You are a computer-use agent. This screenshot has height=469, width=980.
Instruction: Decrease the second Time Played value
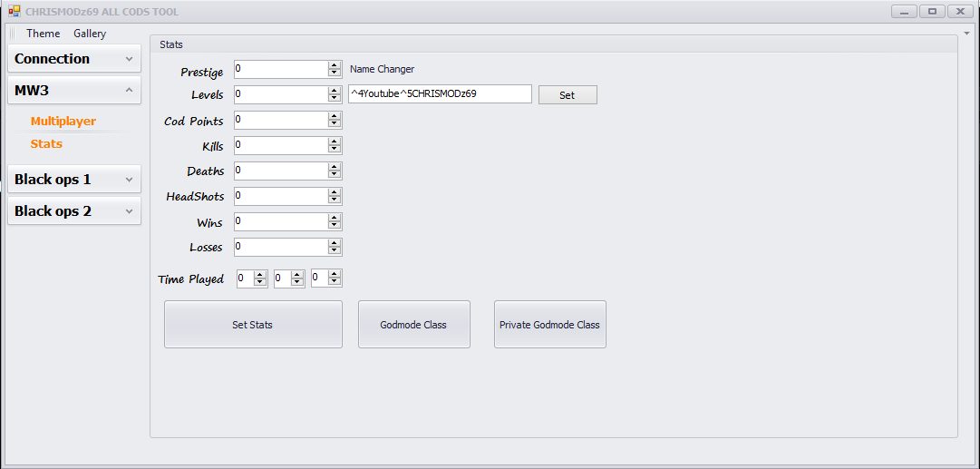[297, 282]
